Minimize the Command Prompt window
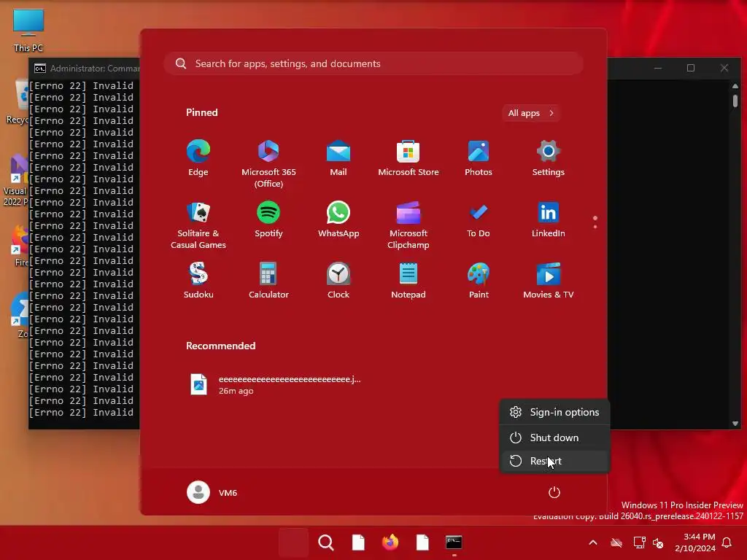Viewport: 747px width, 560px height. click(x=658, y=68)
